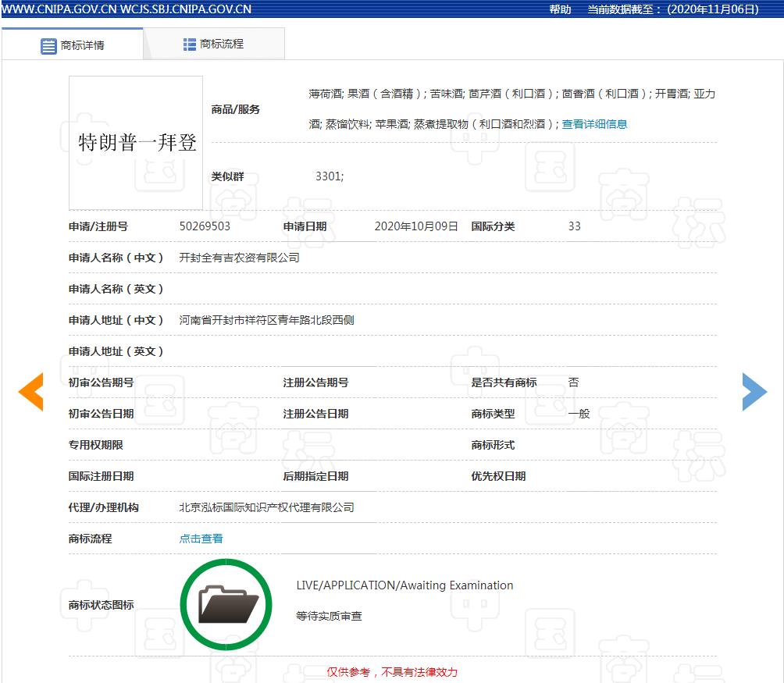This screenshot has height=683, width=784.
Task: Click the LIVE/APPLICATION/Awaiting Examination status text
Action: 407,585
